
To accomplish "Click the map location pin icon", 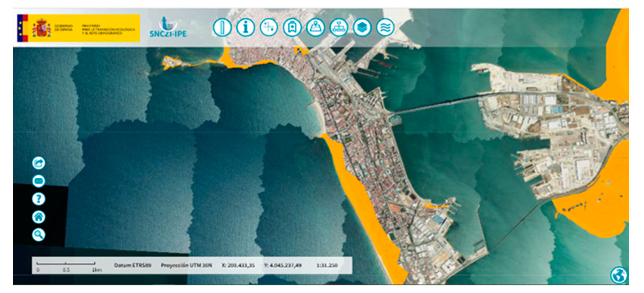I will pyautogui.click(x=315, y=27).
